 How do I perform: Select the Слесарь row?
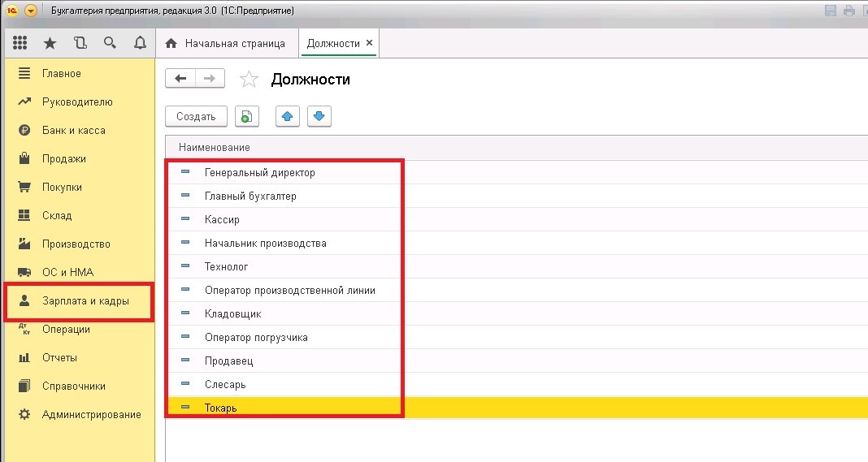point(516,385)
